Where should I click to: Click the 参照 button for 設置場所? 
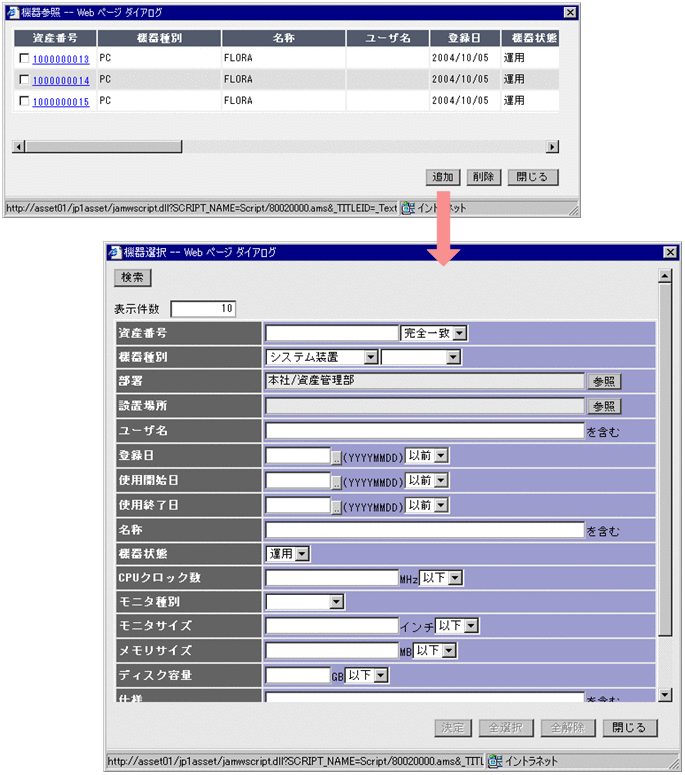tap(604, 406)
